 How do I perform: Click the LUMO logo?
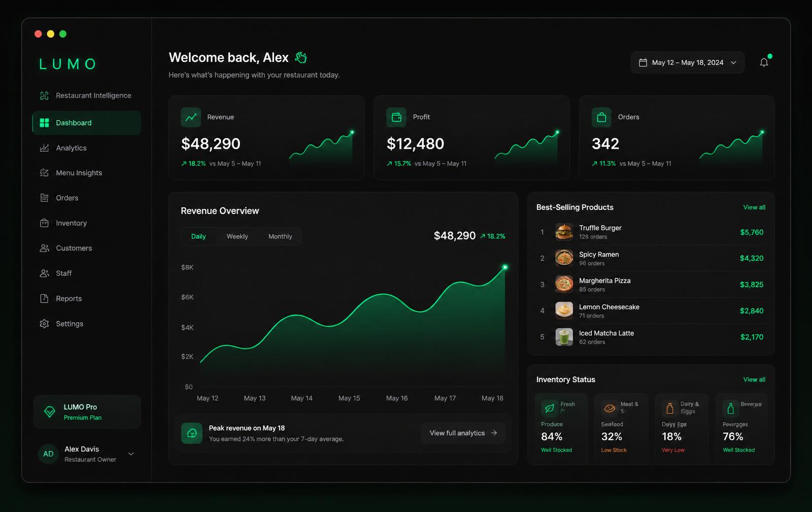[x=67, y=64]
